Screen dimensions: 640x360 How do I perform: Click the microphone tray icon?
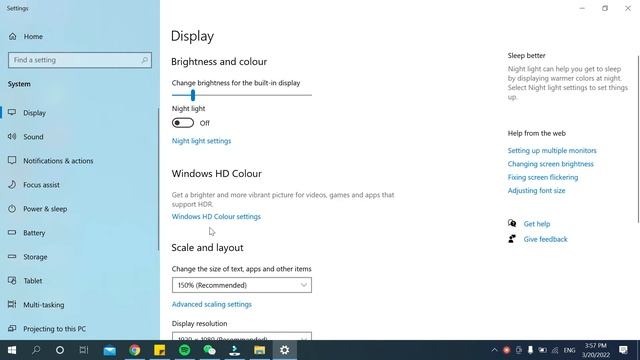pos(530,350)
